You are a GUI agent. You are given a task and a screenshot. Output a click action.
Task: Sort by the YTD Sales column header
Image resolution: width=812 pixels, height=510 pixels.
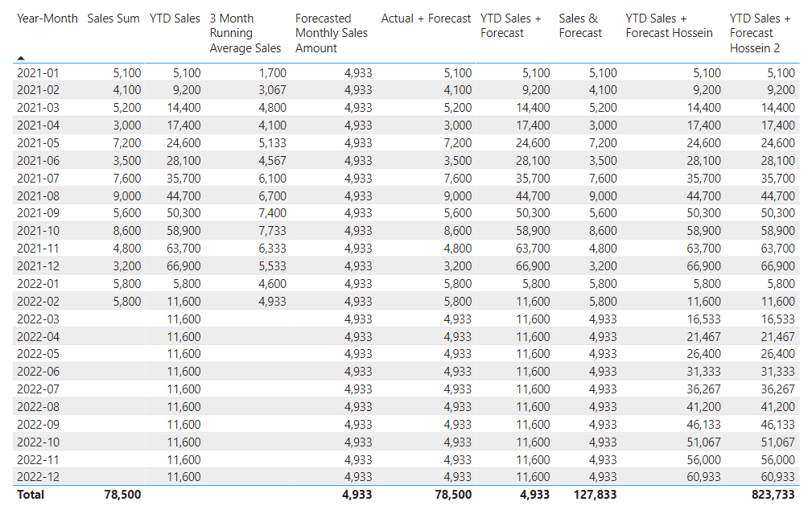[x=175, y=19]
